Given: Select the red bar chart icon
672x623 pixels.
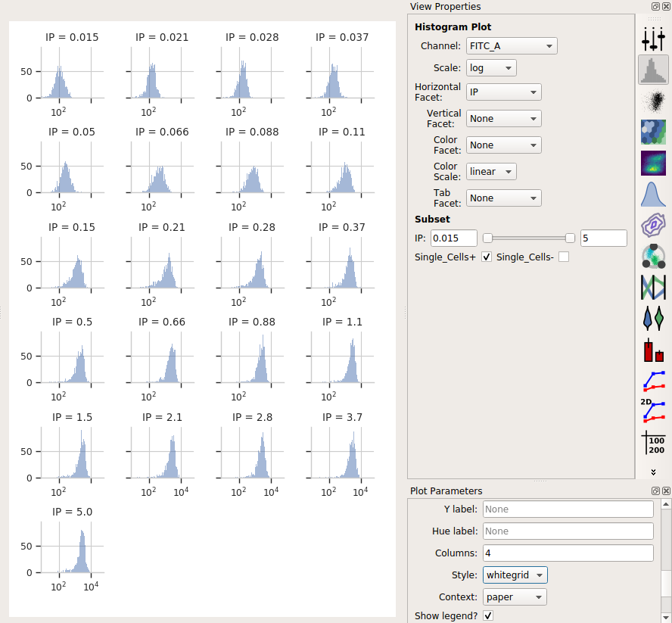Looking at the screenshot, I should coord(653,350).
